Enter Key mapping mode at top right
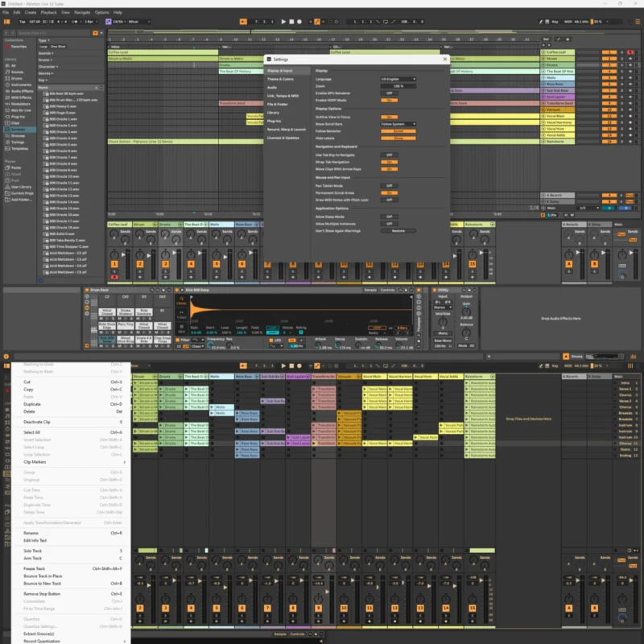Screen dimensions: 644x644 pos(555,22)
